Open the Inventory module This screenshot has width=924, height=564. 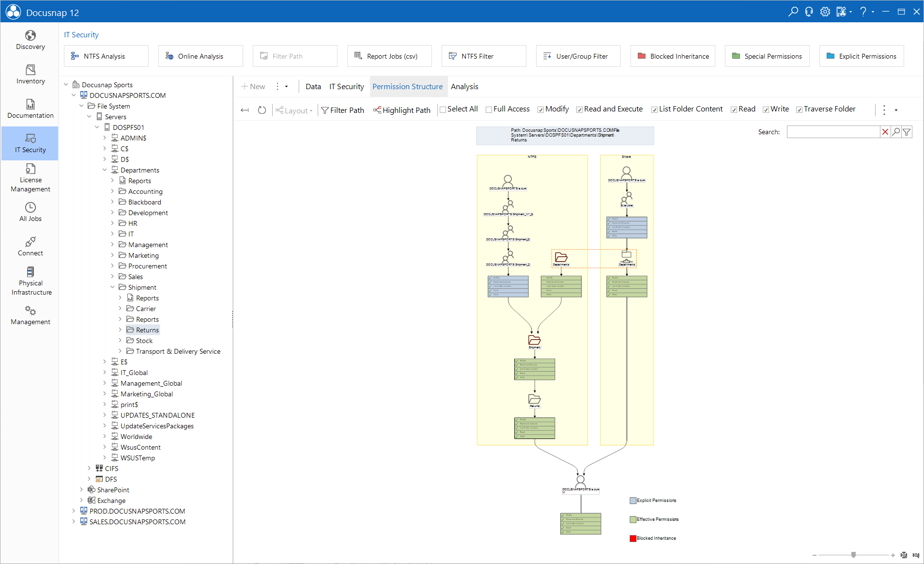pos(30,75)
